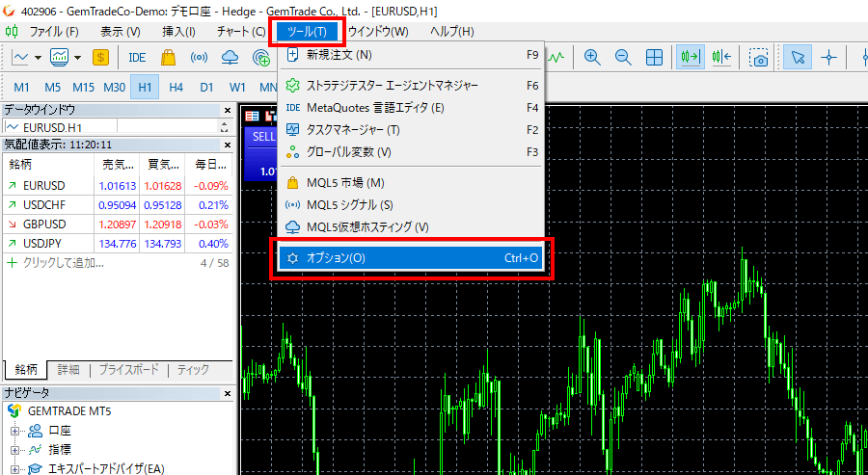Image resolution: width=868 pixels, height=475 pixels.
Task: Expand the 口座 tree node
Action: point(14,432)
